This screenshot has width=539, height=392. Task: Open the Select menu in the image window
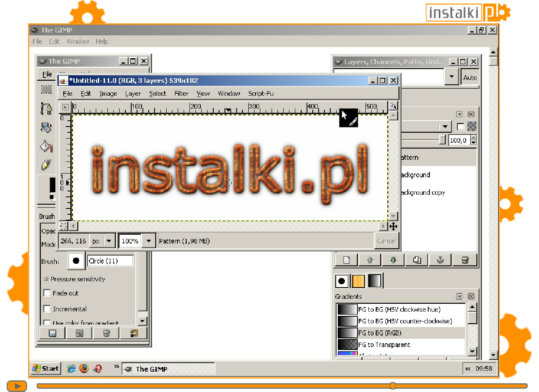(157, 94)
